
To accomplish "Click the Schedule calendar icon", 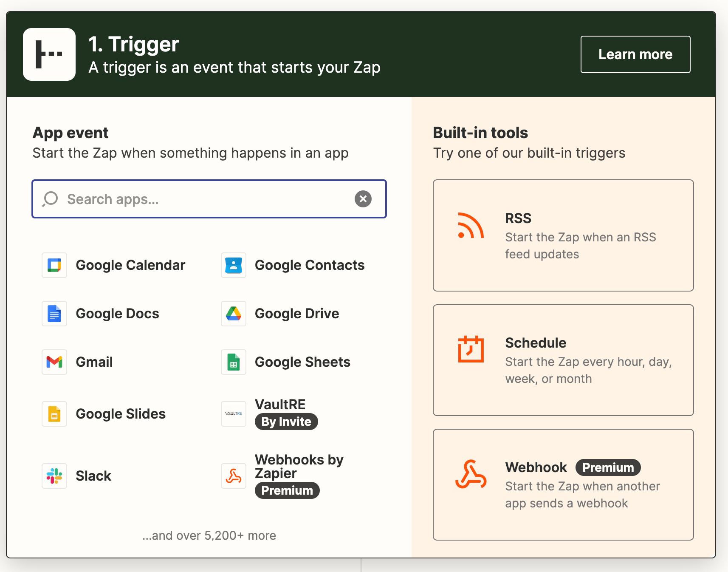I will tap(471, 349).
